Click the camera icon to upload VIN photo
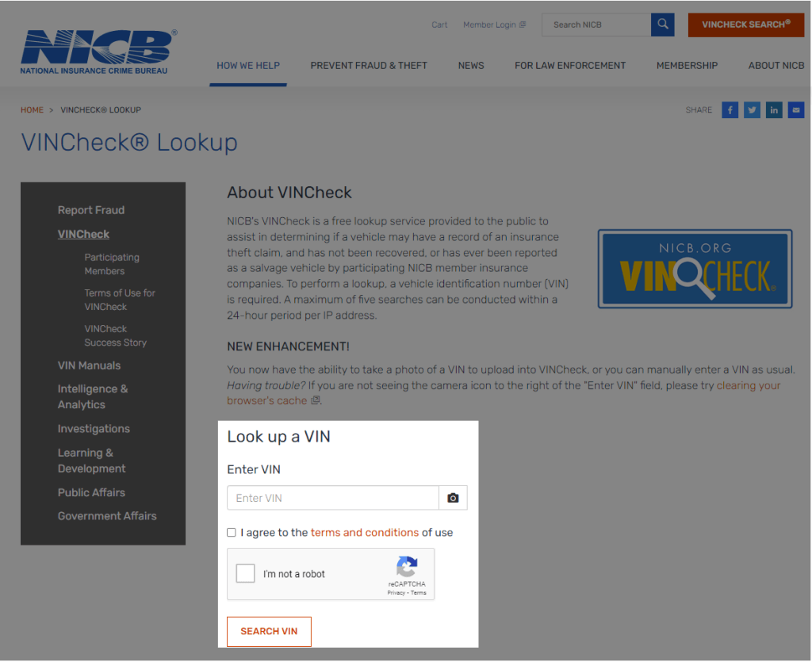Screen dimensions: 812x662 pos(453,498)
